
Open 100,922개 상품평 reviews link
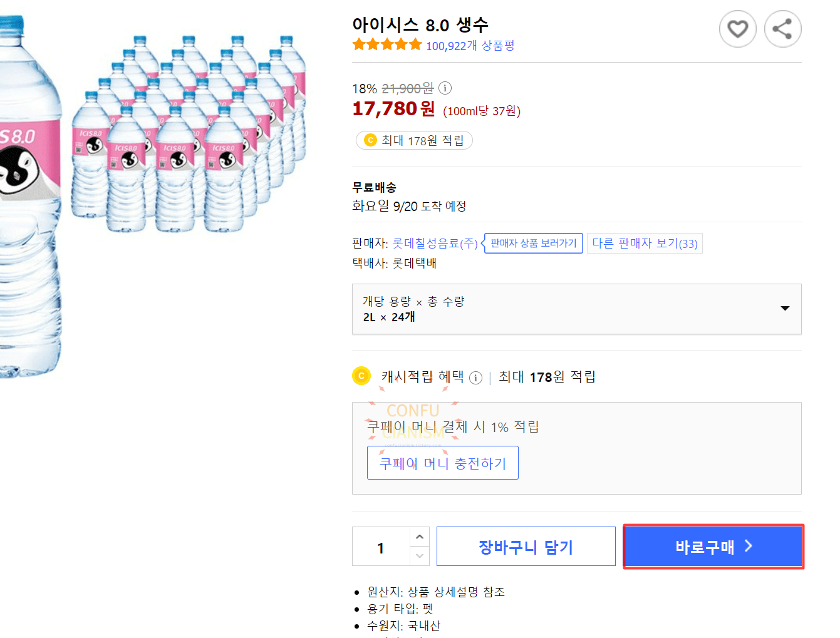470,46
